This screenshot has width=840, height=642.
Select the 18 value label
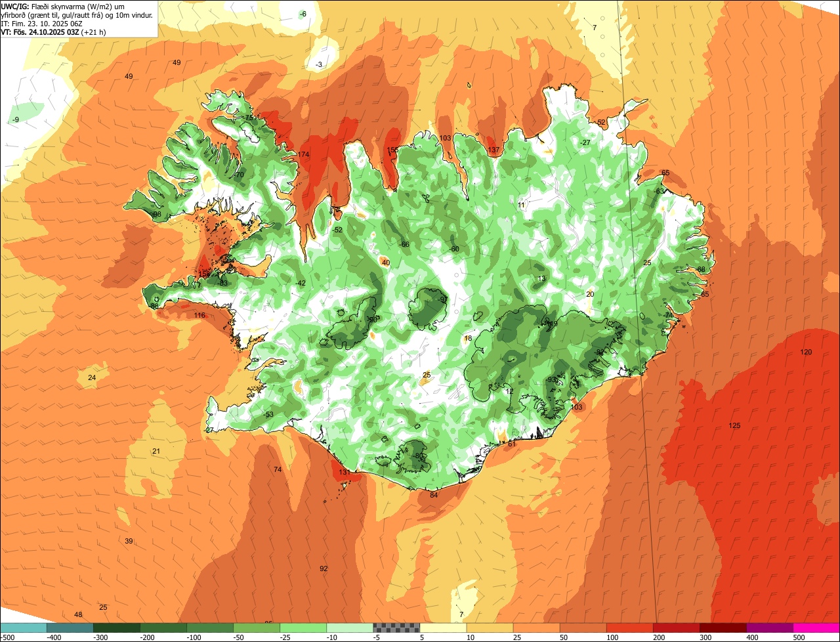tap(468, 338)
